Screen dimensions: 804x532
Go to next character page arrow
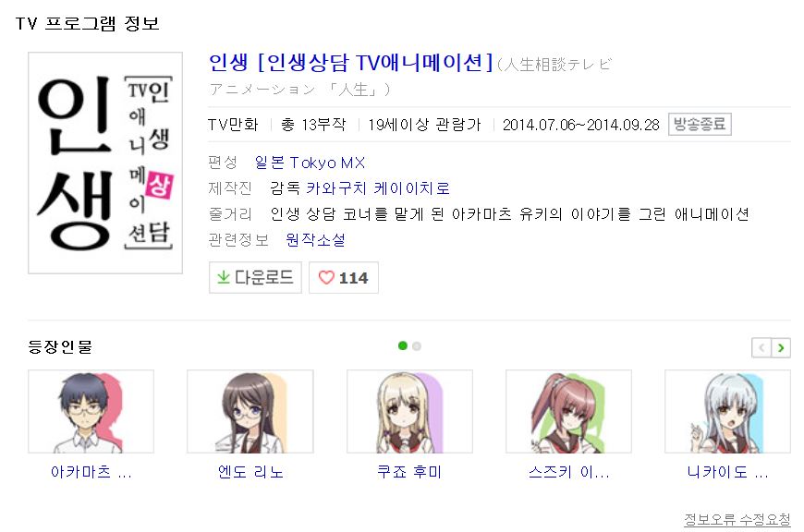click(781, 348)
